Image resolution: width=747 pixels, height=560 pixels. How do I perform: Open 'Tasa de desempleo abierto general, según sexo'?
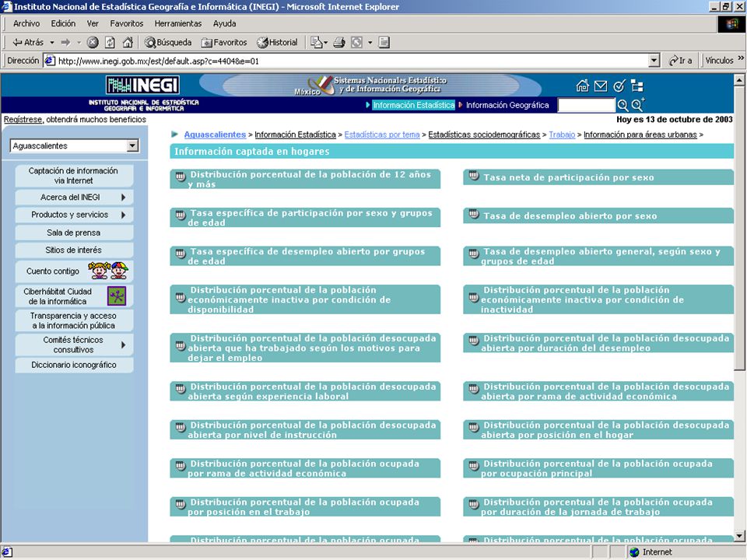(x=598, y=256)
